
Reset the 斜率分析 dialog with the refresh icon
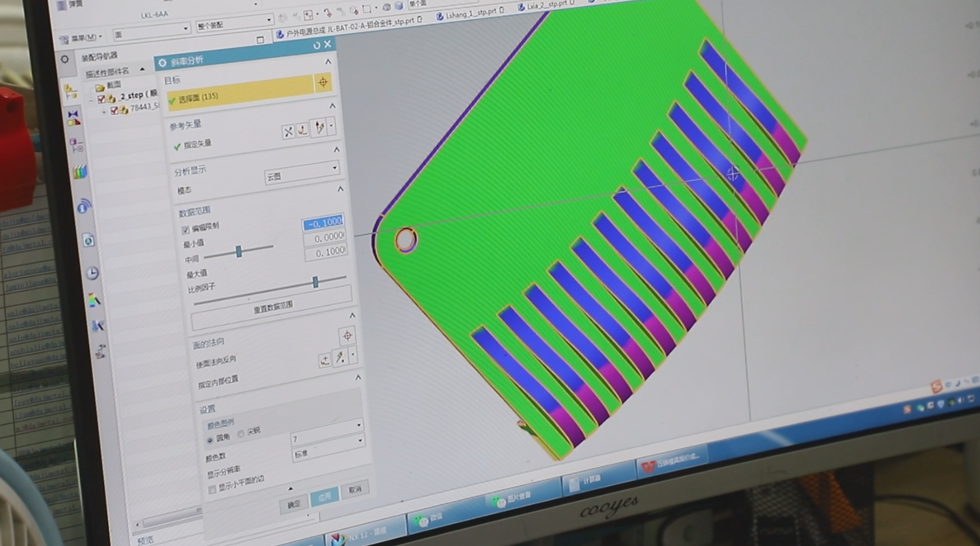tap(317, 45)
